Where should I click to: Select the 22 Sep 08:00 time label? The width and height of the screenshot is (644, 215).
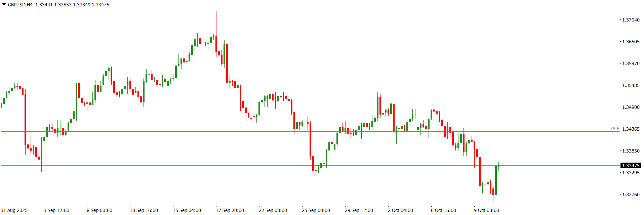coord(273,210)
